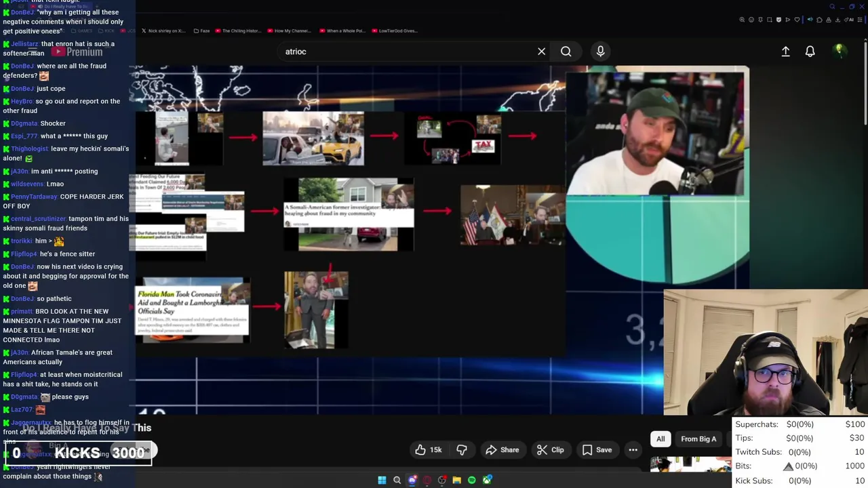The height and width of the screenshot is (488, 868).
Task: Open the "Nick shirley on X" bookmark
Action: (163, 30)
